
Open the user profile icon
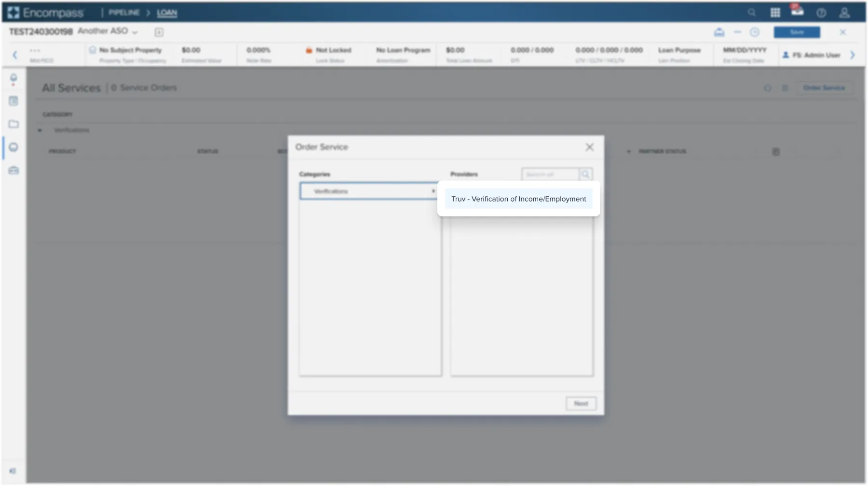(844, 13)
